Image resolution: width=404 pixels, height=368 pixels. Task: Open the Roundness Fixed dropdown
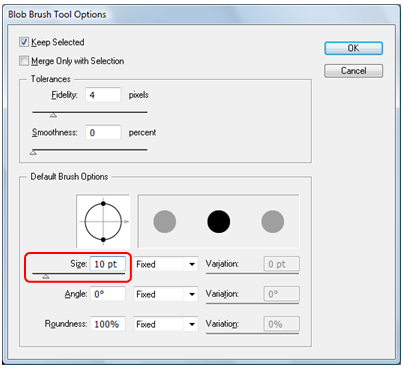166,324
